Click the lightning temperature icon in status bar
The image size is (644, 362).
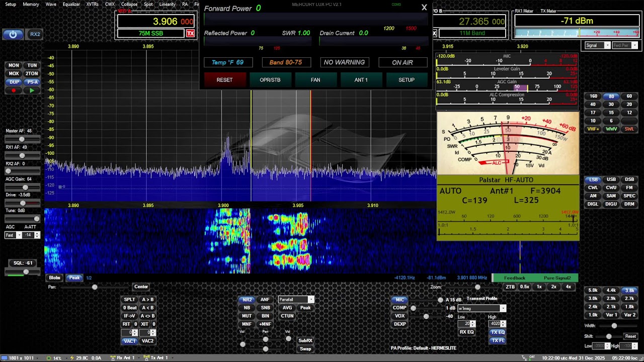point(72,358)
